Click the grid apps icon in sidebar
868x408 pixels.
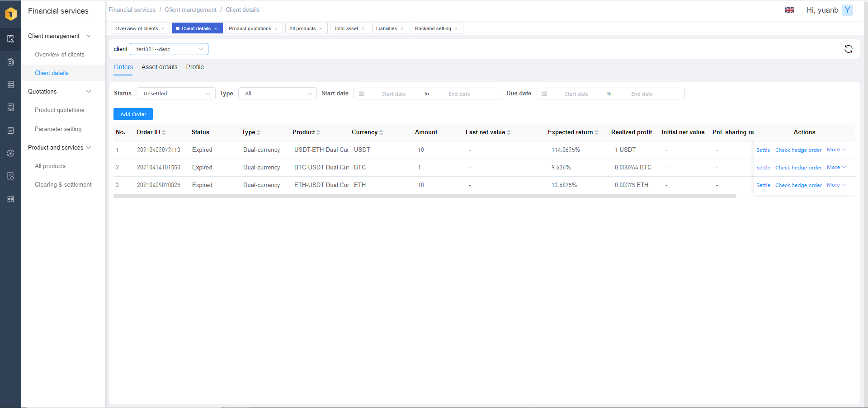coord(11,199)
